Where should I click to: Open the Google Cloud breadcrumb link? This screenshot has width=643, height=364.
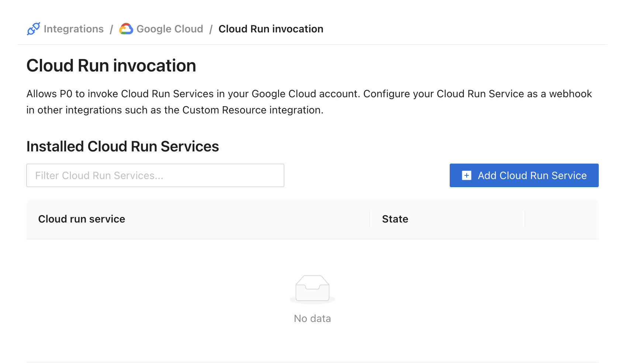169,29
